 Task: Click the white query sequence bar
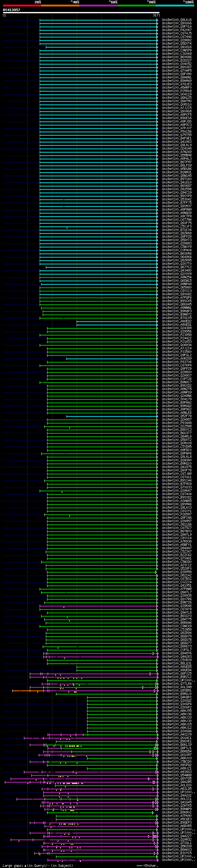pyautogui.click(x=81, y=13)
